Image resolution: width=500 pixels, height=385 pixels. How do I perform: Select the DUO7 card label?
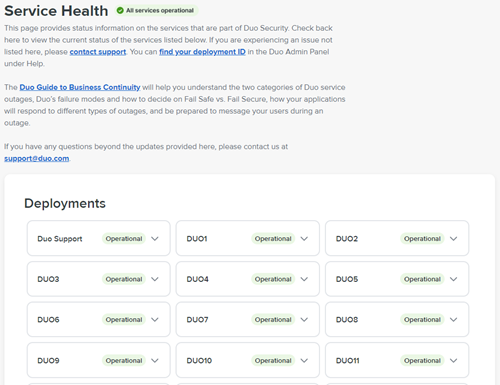(197, 320)
